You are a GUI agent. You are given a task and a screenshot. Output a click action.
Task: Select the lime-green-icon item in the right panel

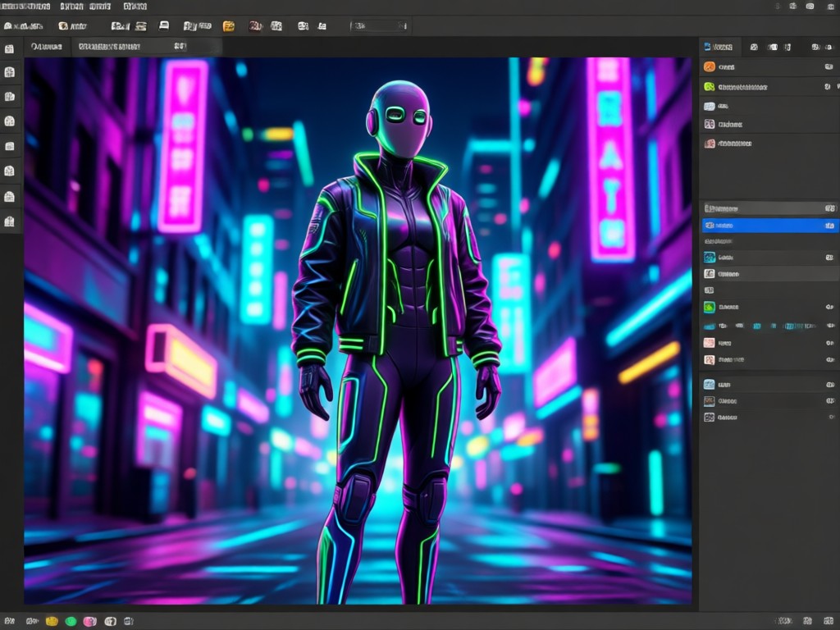pos(769,87)
